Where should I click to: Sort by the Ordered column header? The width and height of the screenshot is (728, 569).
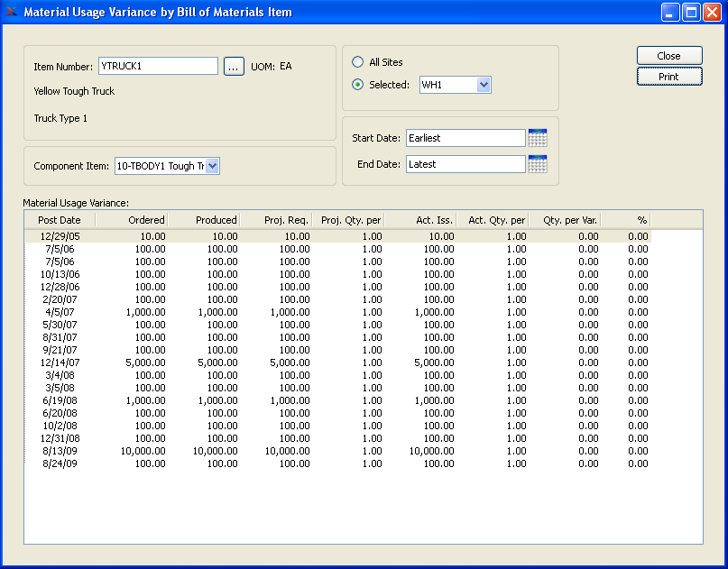(x=132, y=220)
